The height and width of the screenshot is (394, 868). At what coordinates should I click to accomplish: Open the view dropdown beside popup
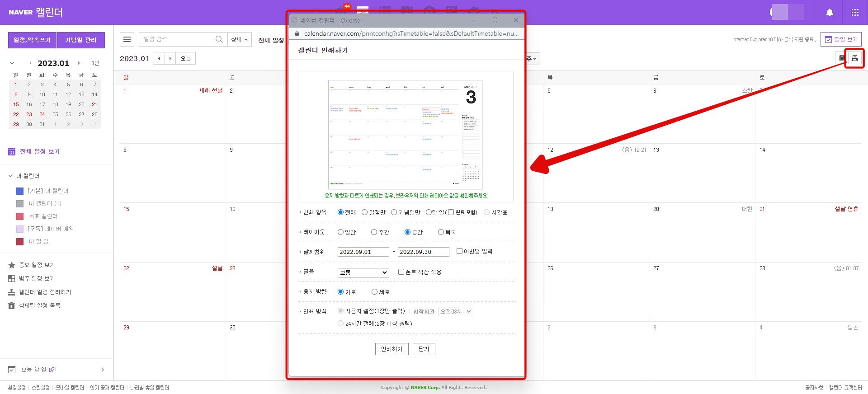(x=532, y=59)
